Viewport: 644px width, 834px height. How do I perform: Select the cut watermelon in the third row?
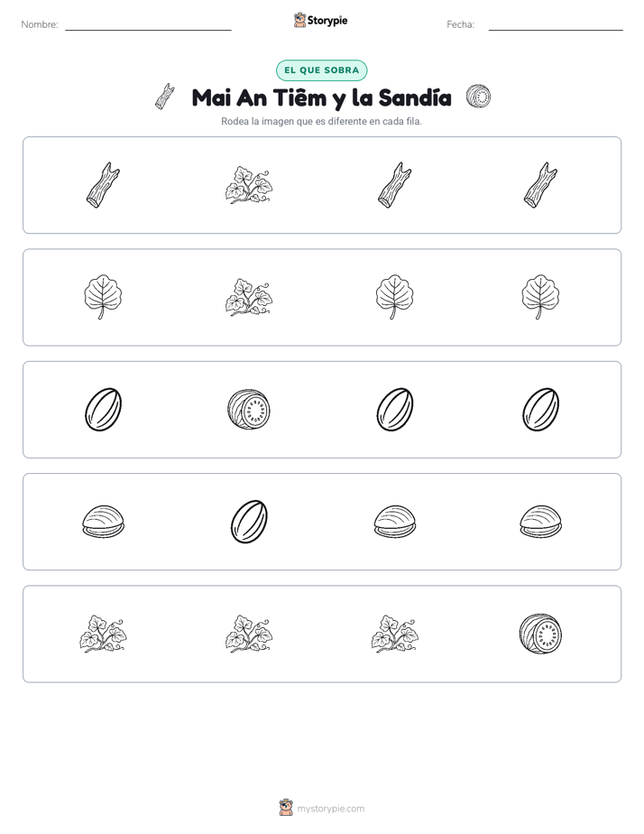tap(249, 410)
